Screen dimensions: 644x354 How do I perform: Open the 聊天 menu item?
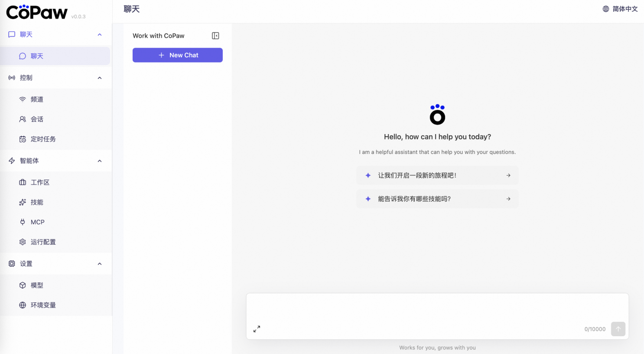click(x=55, y=56)
